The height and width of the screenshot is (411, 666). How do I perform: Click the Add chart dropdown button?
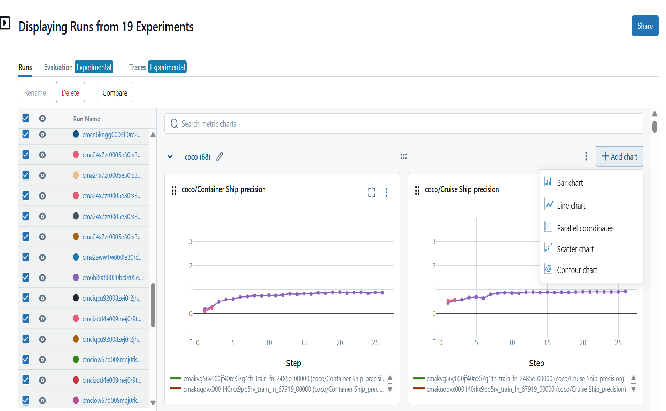(x=618, y=157)
